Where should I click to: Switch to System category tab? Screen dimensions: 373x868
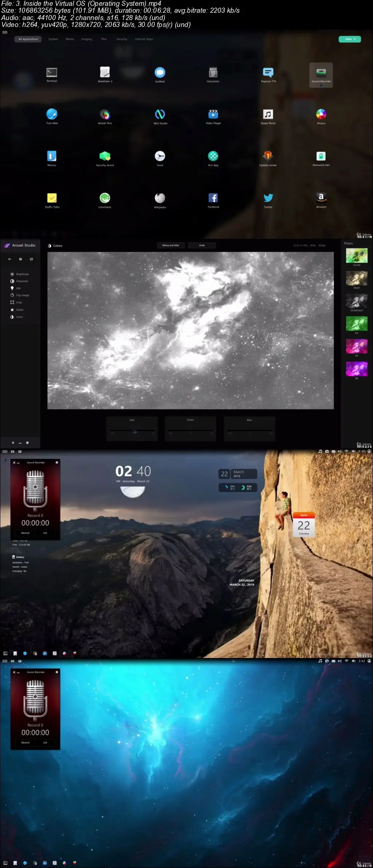(x=53, y=39)
